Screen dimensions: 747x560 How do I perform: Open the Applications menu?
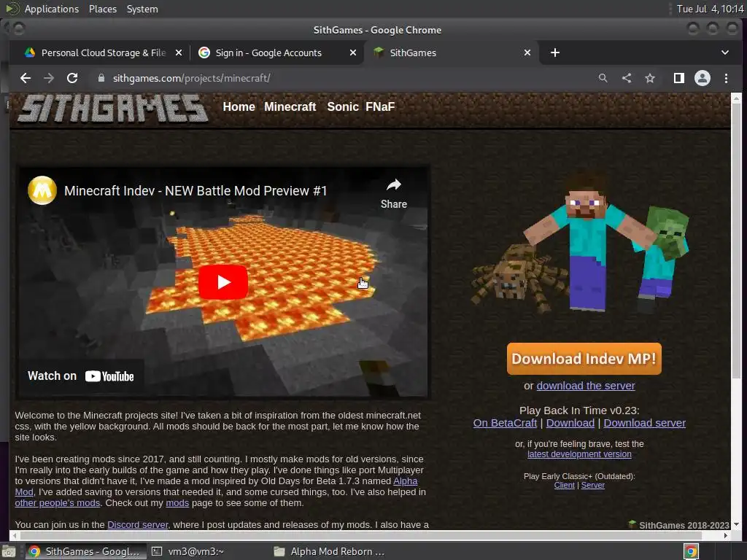pos(52,9)
